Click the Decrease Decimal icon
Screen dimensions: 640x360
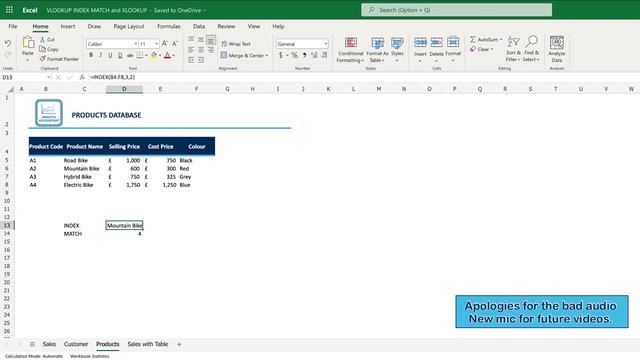click(x=324, y=55)
